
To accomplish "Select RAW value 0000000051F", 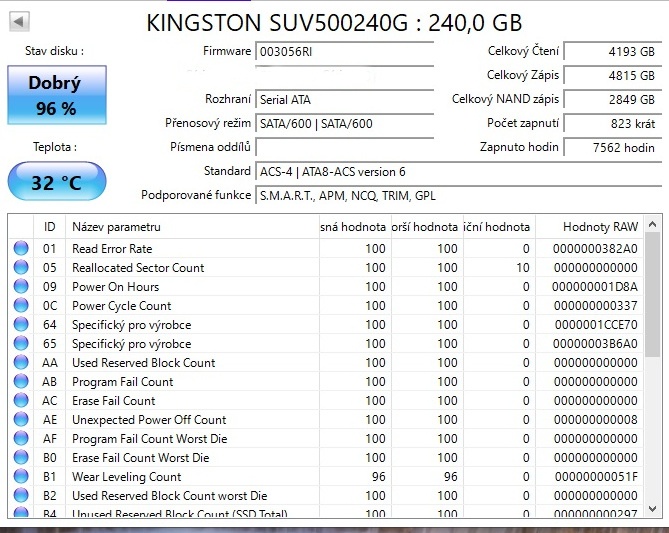I will click(596, 476).
